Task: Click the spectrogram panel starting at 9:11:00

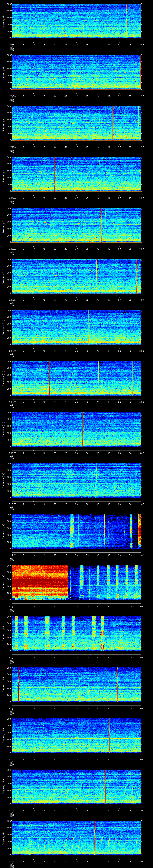Action: click(77, 531)
